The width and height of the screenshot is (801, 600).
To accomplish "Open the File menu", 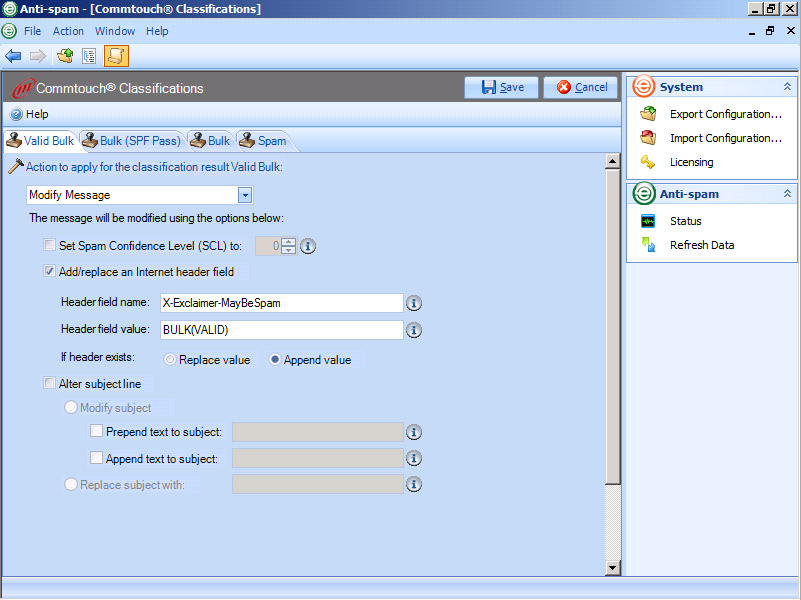I will [x=32, y=31].
